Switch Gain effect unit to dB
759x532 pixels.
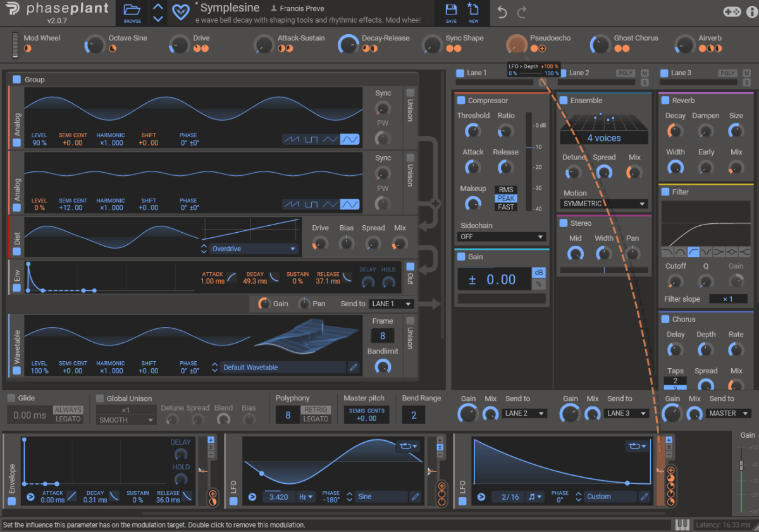pyautogui.click(x=539, y=273)
